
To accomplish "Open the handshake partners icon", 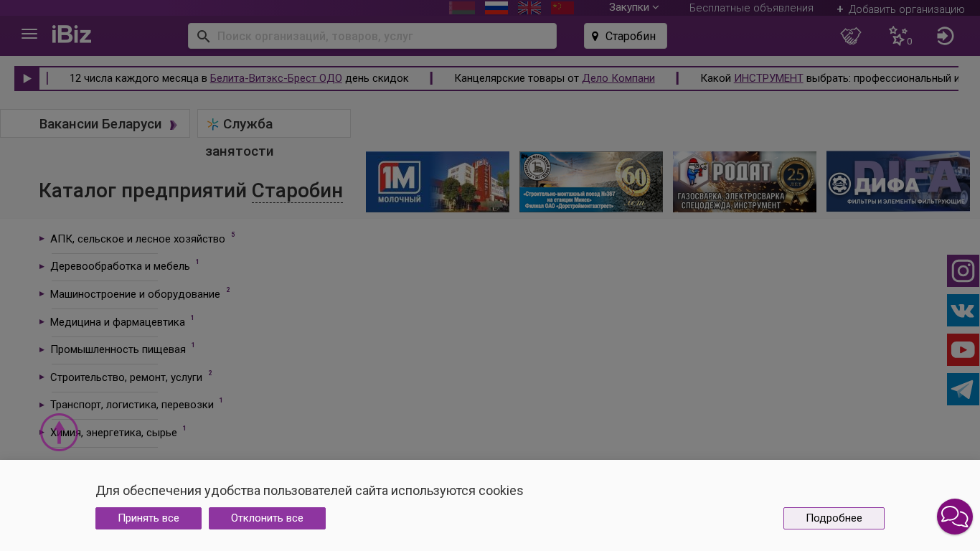I will coord(851,36).
